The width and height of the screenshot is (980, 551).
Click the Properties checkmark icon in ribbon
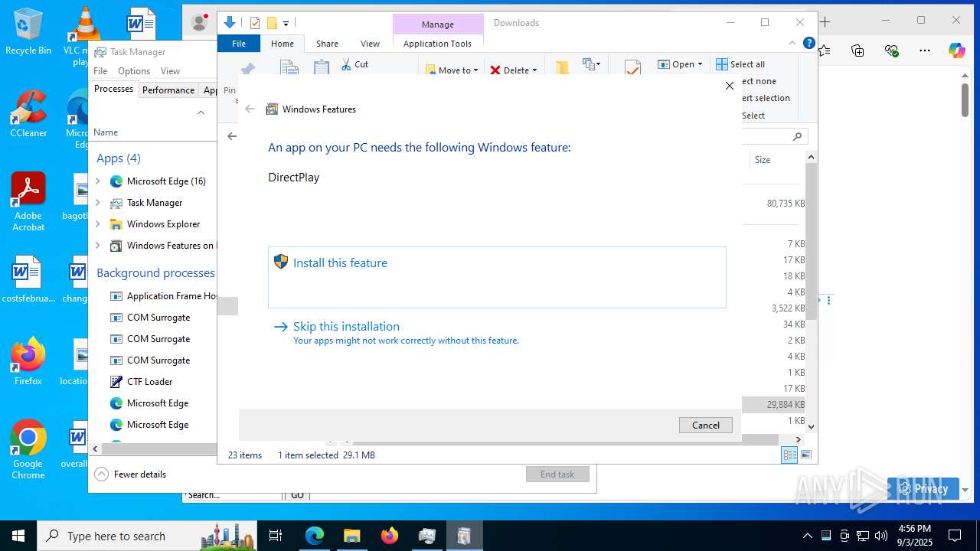(x=632, y=68)
